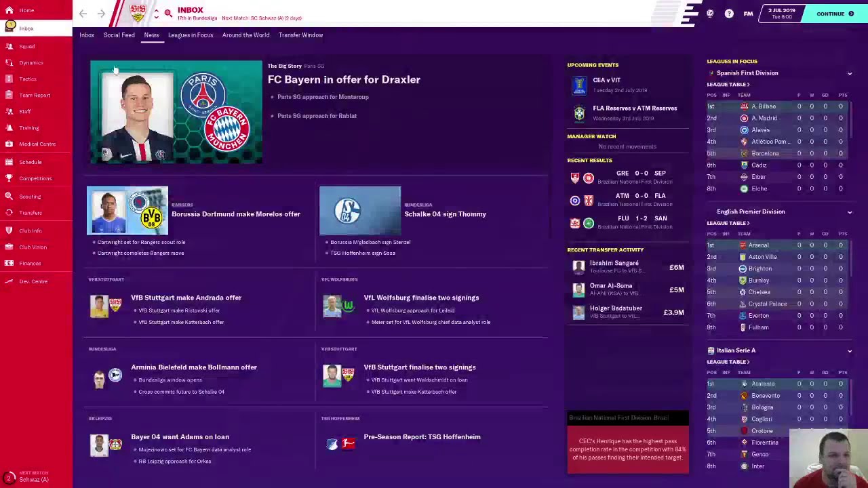
Task: Open English Premier Division League Table link
Action: pos(728,223)
